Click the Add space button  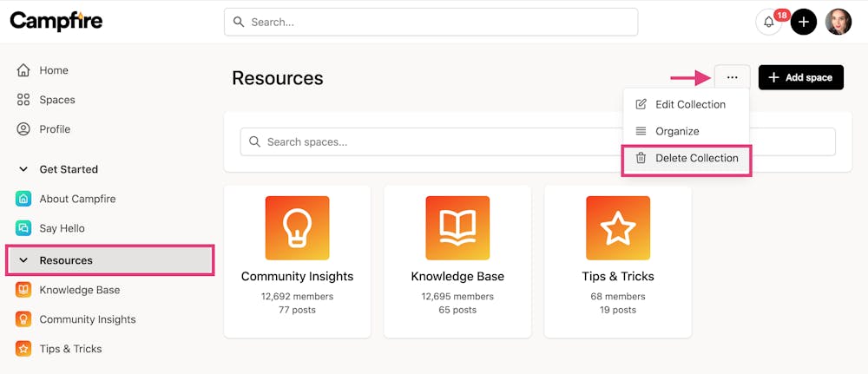tap(800, 77)
